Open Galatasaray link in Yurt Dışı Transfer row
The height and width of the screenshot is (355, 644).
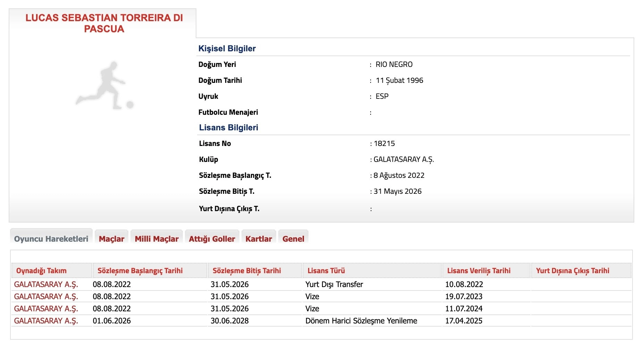[x=46, y=284]
